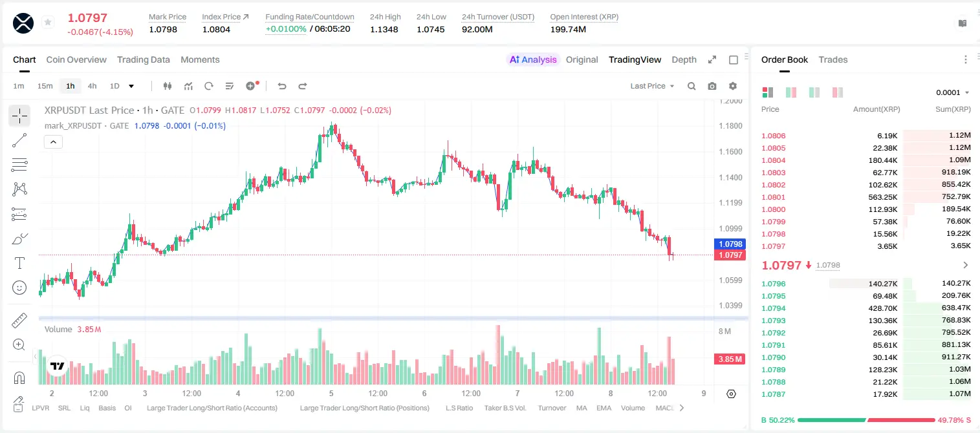Click the chart screenshot camera icon
The width and height of the screenshot is (980, 433).
[x=712, y=86]
